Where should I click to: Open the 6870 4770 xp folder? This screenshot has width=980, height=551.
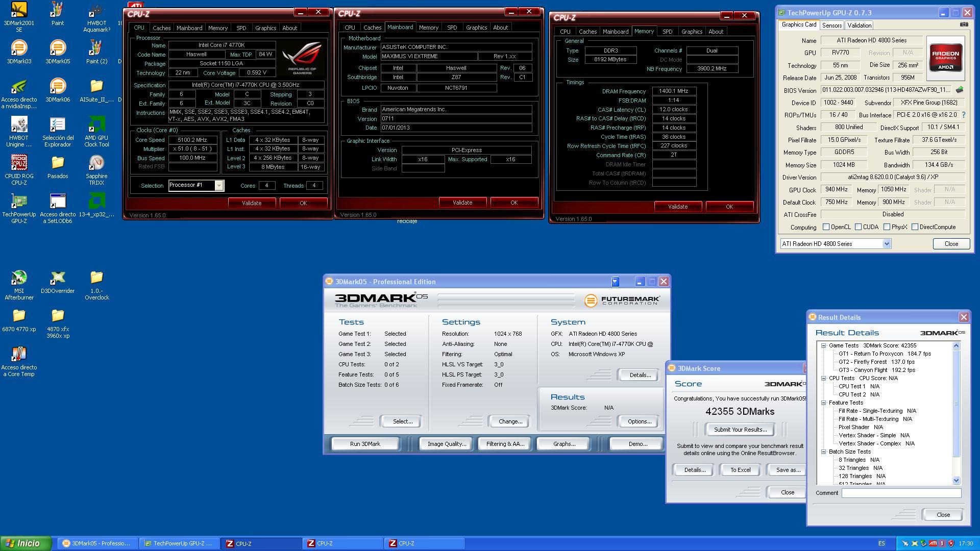19,319
